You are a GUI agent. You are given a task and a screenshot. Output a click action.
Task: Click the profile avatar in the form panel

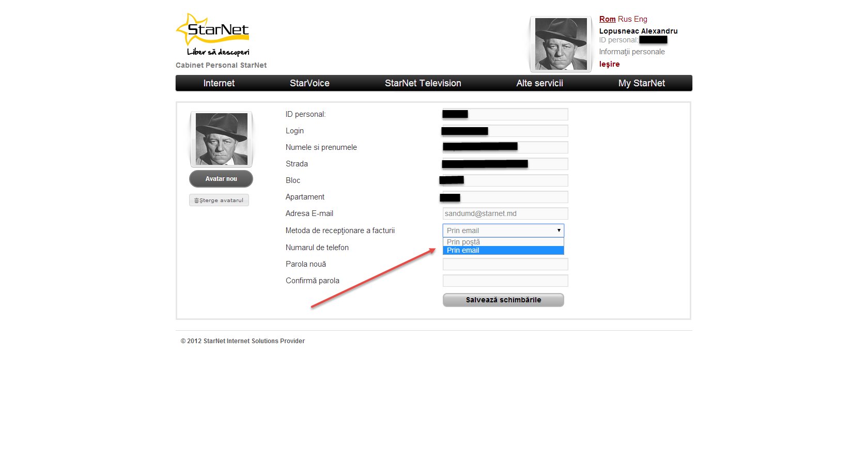[221, 139]
